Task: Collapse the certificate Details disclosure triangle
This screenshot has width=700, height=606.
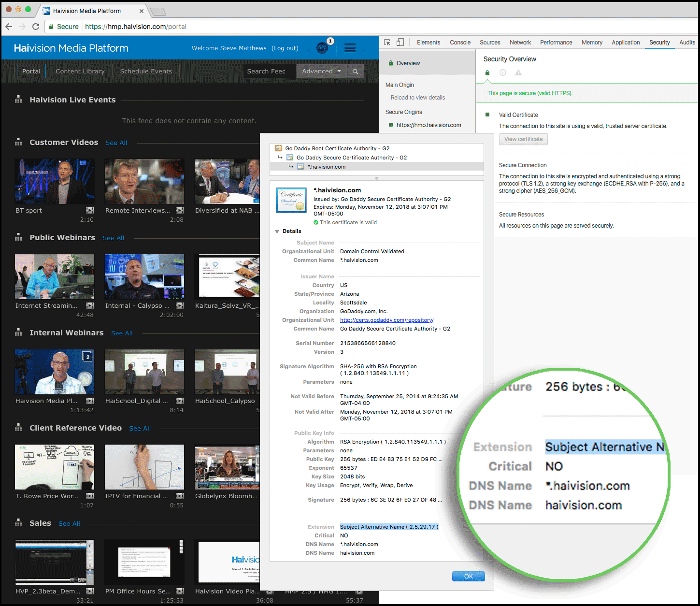Action: (x=277, y=231)
